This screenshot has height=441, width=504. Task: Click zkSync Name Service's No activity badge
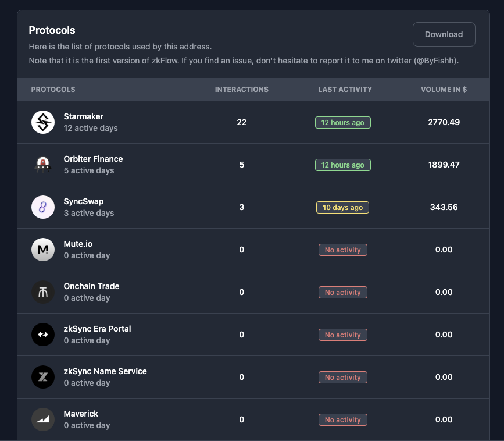pyautogui.click(x=342, y=378)
